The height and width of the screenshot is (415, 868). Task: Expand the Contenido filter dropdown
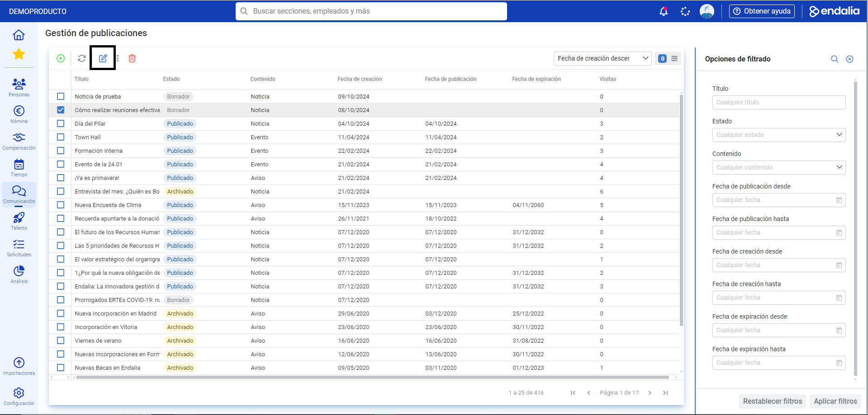click(x=779, y=167)
